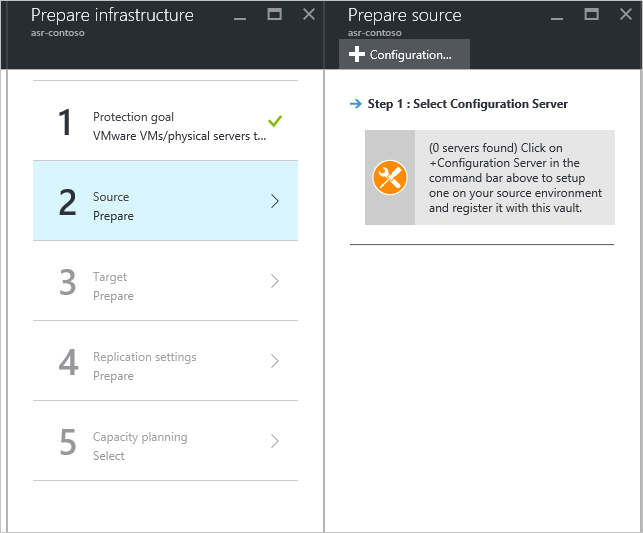Expand the Target step chevron
The height and width of the screenshot is (533, 643).
275,281
